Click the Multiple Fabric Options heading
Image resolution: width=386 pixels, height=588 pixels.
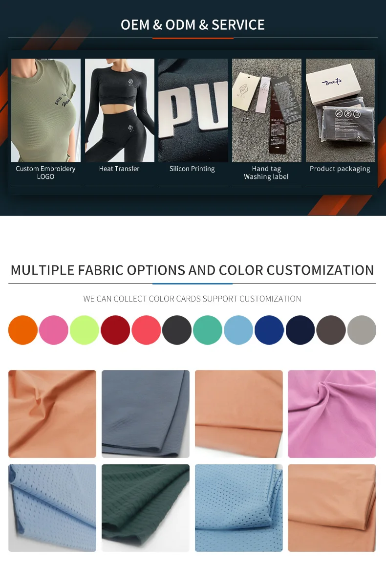click(193, 270)
